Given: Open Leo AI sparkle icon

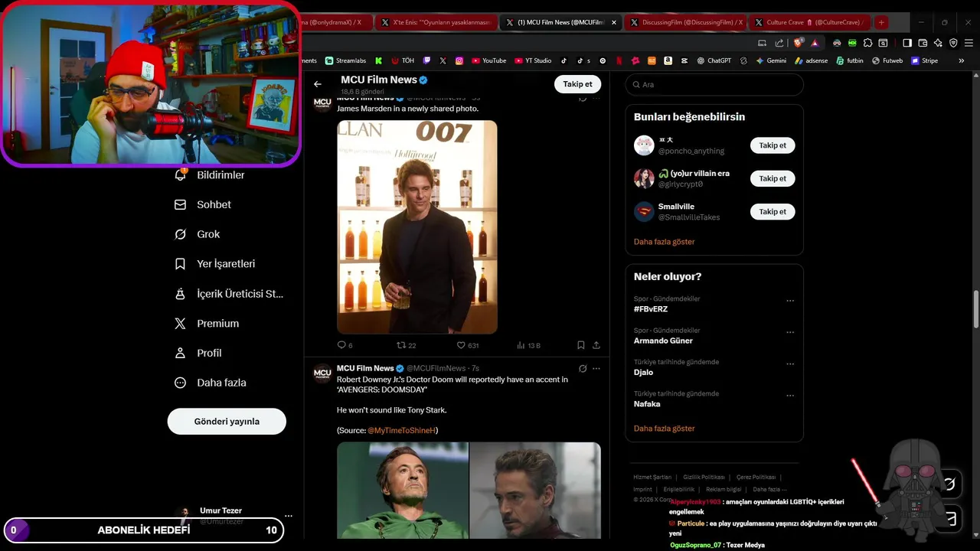Looking at the screenshot, I should tap(938, 43).
